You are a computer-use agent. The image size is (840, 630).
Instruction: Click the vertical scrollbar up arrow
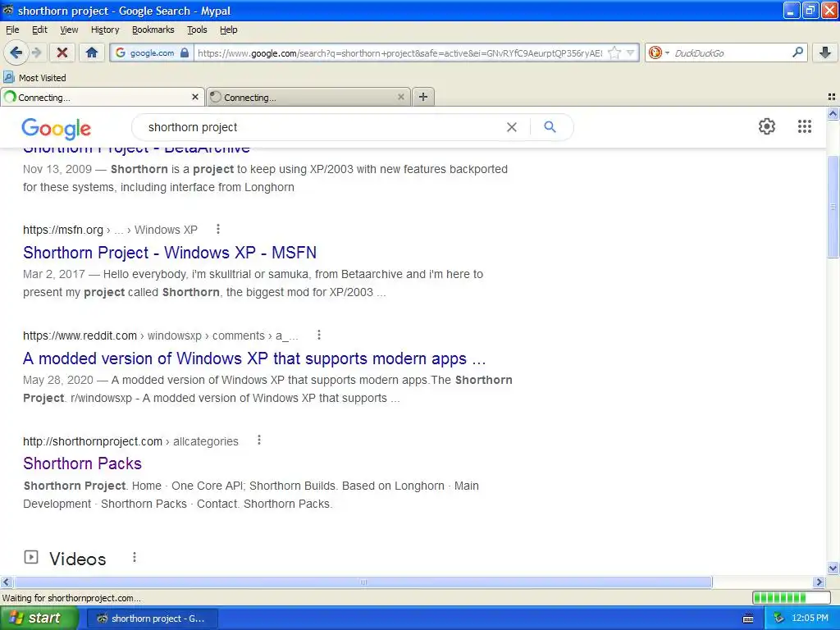(x=833, y=113)
